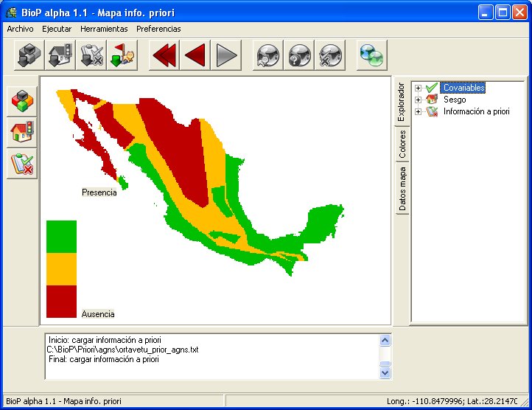
Task: Open the Preferencias menu
Action: pyautogui.click(x=158, y=29)
